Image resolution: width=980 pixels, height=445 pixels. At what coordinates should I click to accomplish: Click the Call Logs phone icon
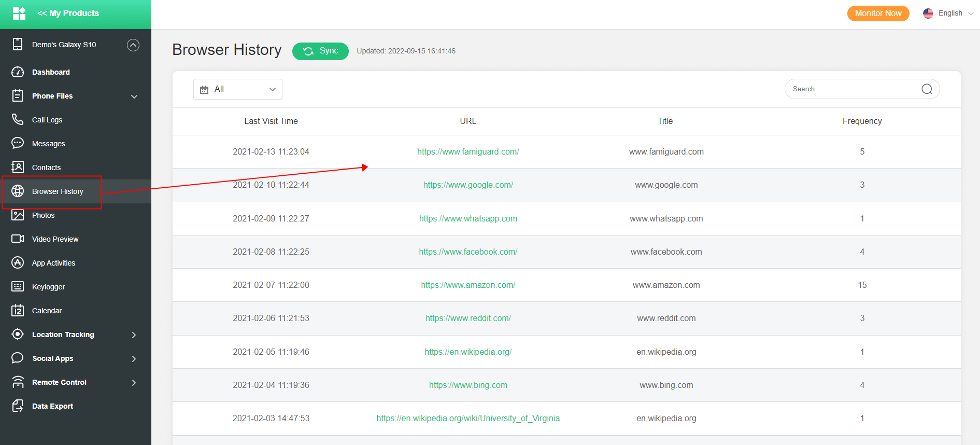pos(18,120)
